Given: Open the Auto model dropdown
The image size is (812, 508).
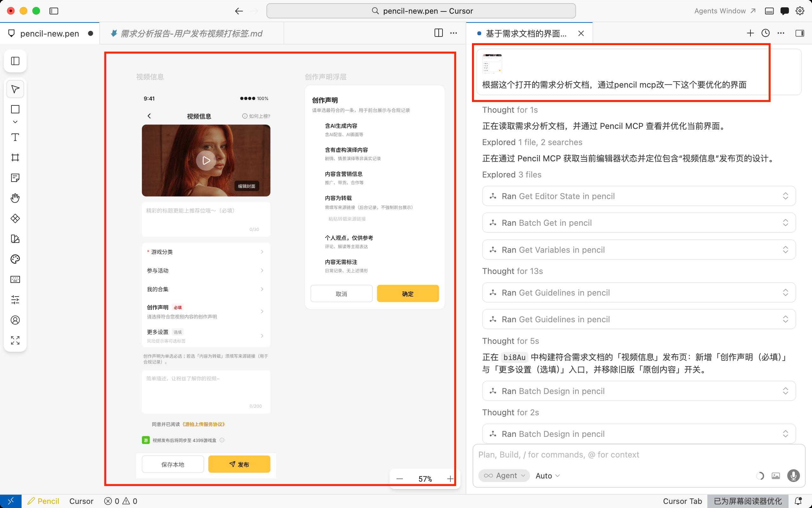Looking at the screenshot, I should point(547,475).
